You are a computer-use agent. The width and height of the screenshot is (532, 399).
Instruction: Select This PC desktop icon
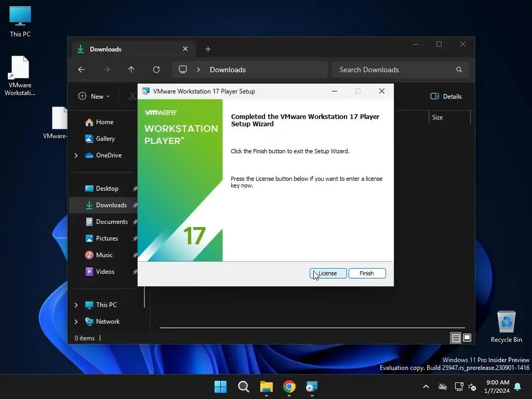click(20, 21)
